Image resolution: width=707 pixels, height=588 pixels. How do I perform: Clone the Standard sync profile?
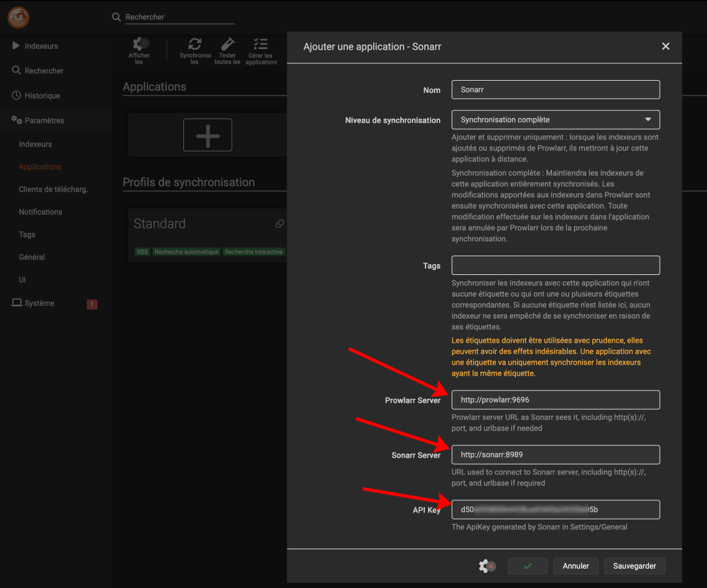pyautogui.click(x=280, y=224)
